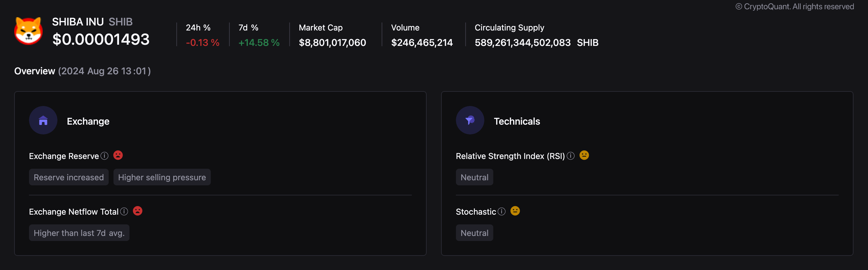Click the yellow neutral face beside Stochastic
The height and width of the screenshot is (270, 868).
515,211
